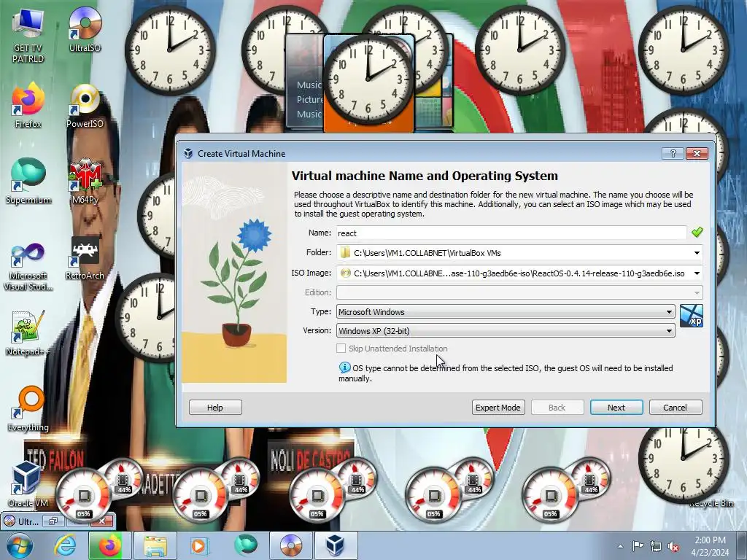Restore the minimized Ultr... window
This screenshot has width=747, height=560.
(x=53, y=521)
